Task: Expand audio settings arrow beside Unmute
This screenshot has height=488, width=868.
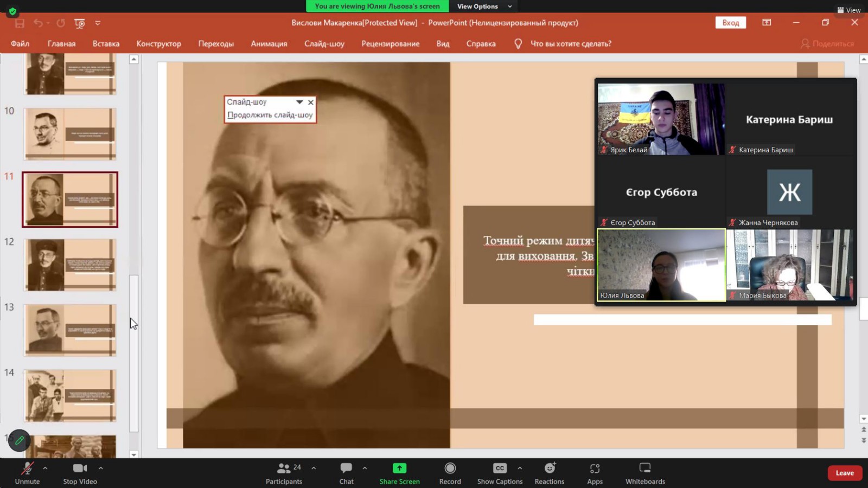Action: 45,468
